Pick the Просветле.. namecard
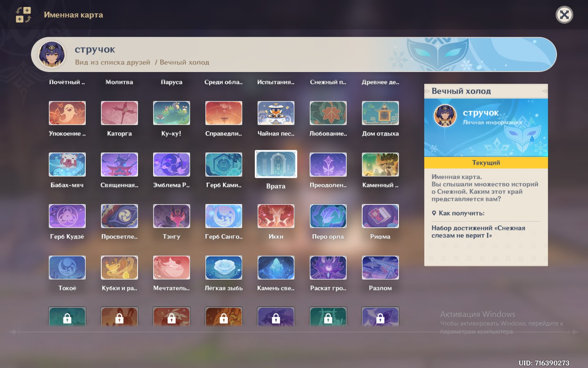Viewport: 588px width, 368px height. pyautogui.click(x=119, y=216)
